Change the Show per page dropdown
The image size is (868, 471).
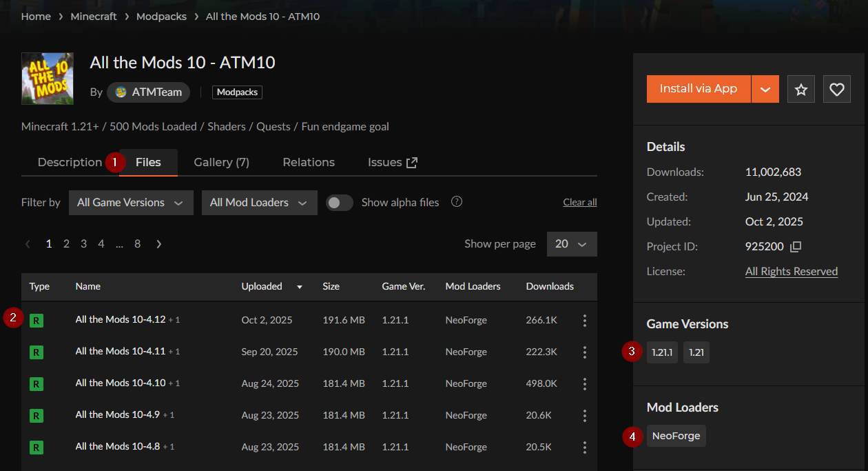[x=571, y=244]
